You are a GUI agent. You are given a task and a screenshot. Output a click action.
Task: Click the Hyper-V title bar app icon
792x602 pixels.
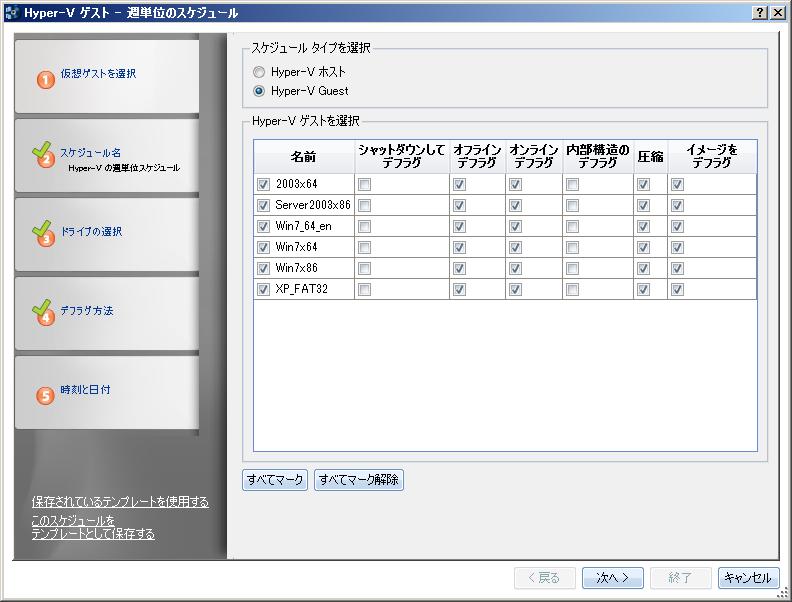(11, 13)
